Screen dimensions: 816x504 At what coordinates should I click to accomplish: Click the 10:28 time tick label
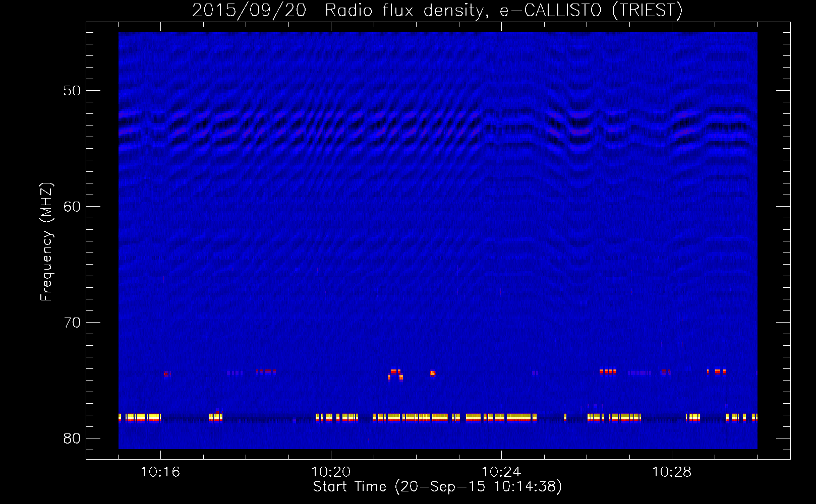(672, 472)
